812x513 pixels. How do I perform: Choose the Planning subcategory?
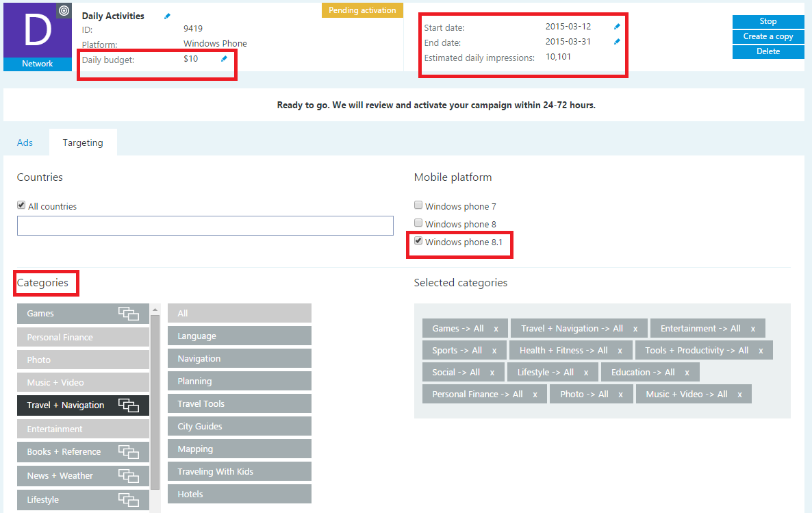tap(239, 381)
